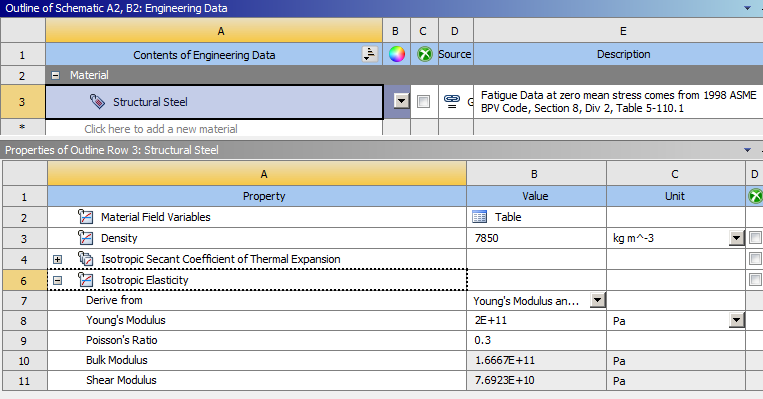Viewport: 763px width, 399px height.
Task: Click the Material Field Variables property icon
Action: pyautogui.click(x=86, y=217)
